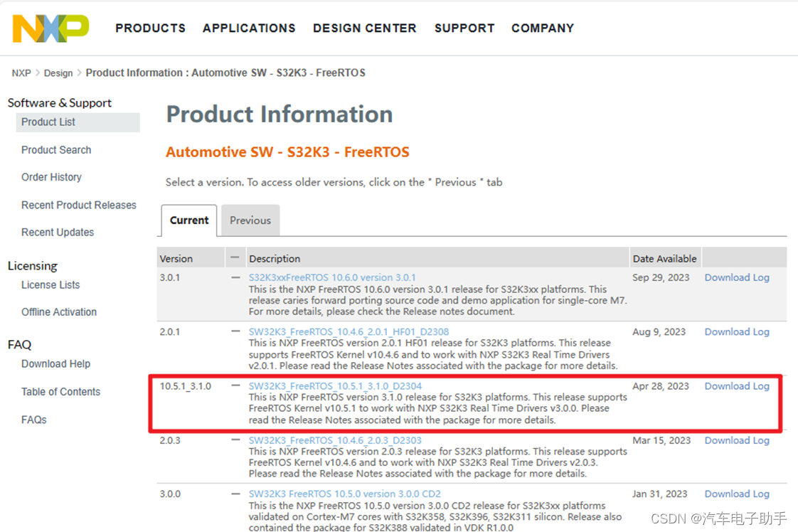Screen dimensions: 798x532
Task: Open FAQs link in sidebar
Action: (33, 420)
